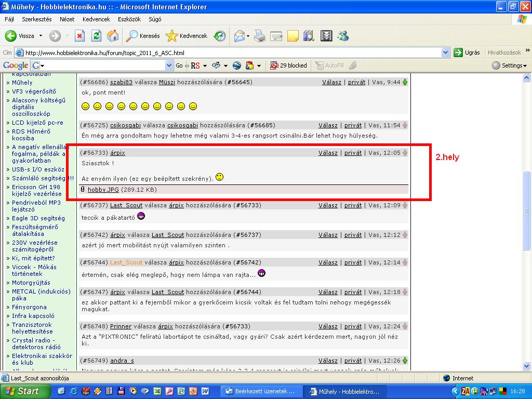Open orange Last_Scout link in post #56744
The height and width of the screenshot is (399, 532).
126,262
